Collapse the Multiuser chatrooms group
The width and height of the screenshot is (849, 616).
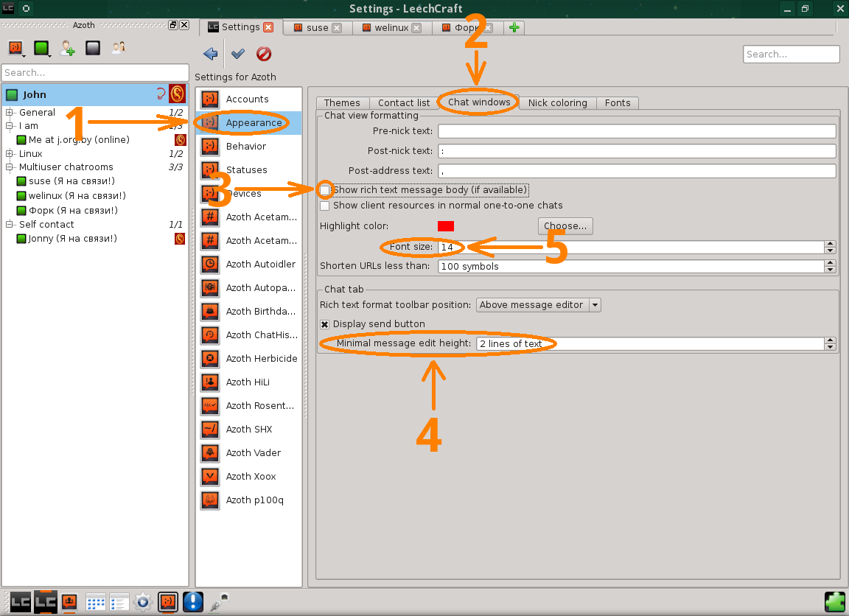coord(9,167)
